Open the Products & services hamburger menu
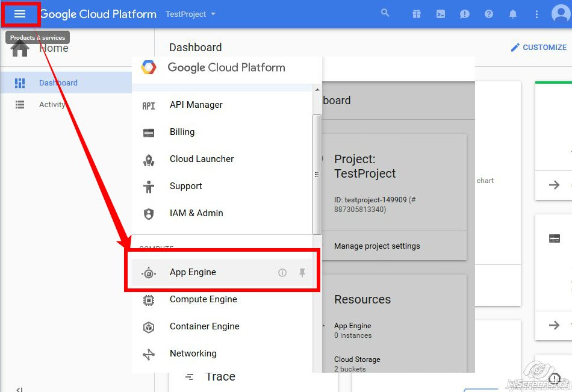 click(20, 14)
